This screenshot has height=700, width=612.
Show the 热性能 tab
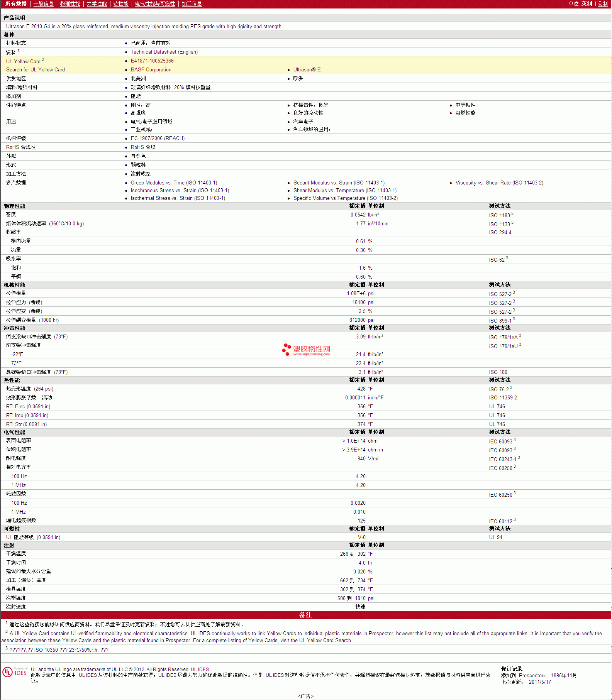coord(121,4)
